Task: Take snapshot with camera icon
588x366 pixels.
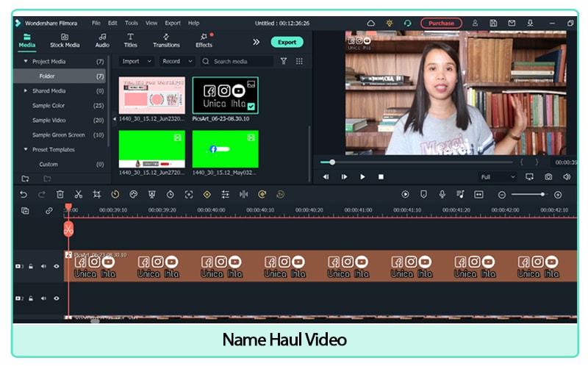Action: (548, 176)
